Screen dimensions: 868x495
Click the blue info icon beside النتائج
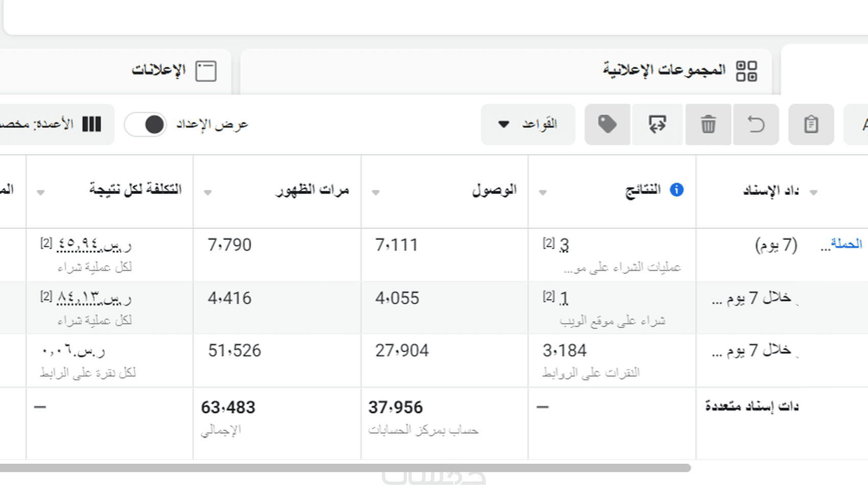pos(677,190)
